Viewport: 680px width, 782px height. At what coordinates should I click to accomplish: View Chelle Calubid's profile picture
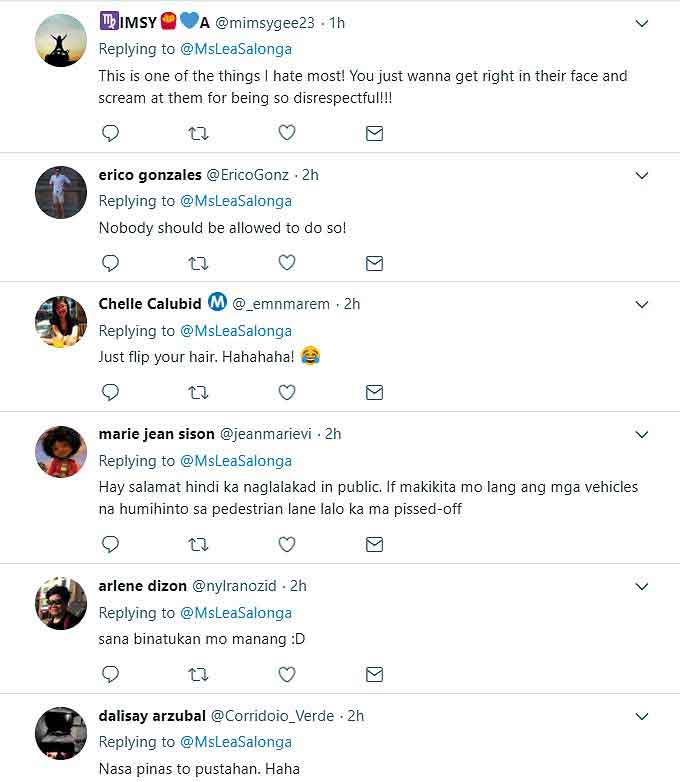point(61,321)
